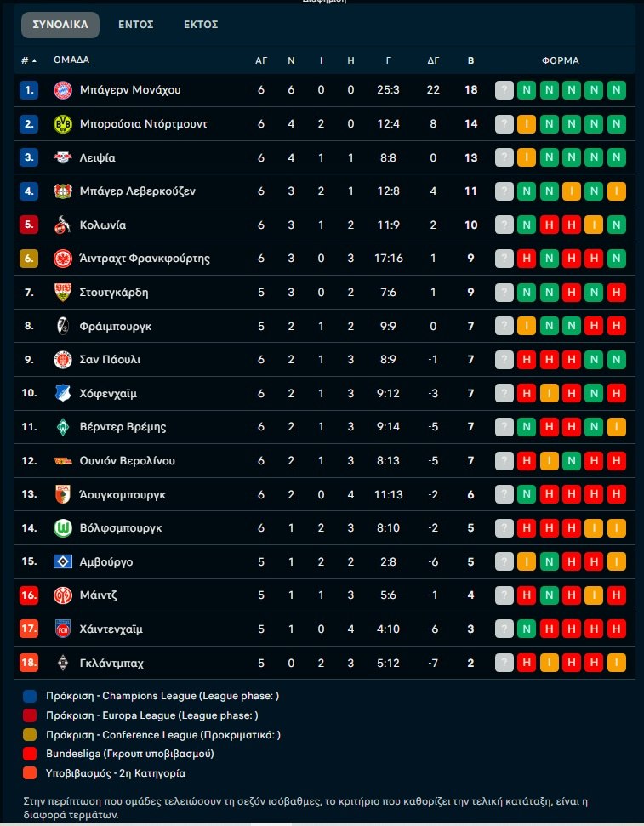Click the Σαν Πάουλι club logo
This screenshot has height=826, width=644.
click(x=63, y=360)
